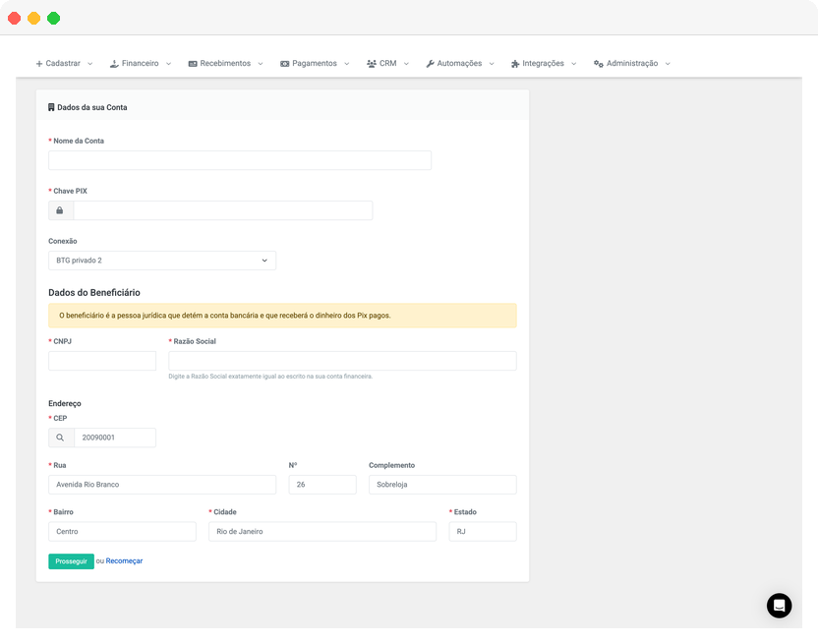
Task: Open the chat bubble in the bottom corner
Action: pyautogui.click(x=779, y=606)
